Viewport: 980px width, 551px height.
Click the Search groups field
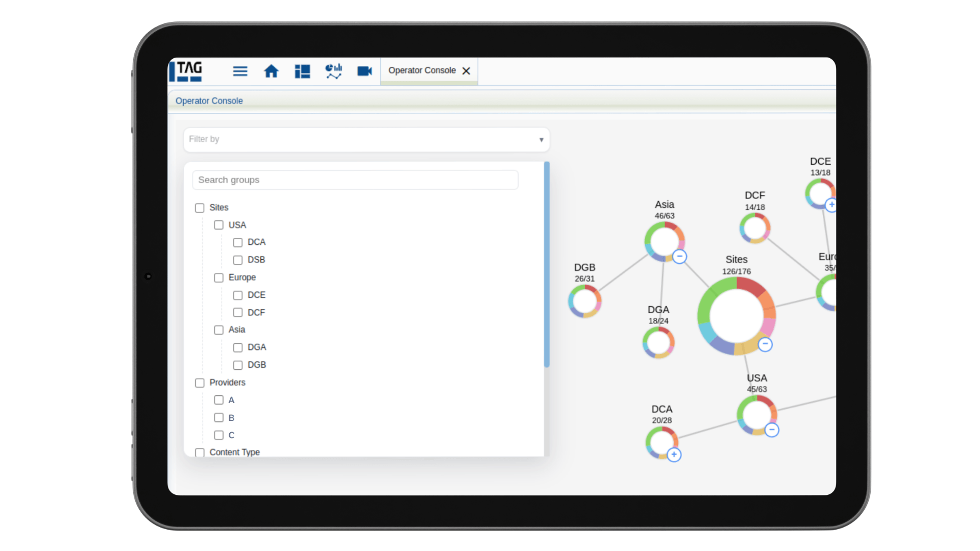click(355, 180)
